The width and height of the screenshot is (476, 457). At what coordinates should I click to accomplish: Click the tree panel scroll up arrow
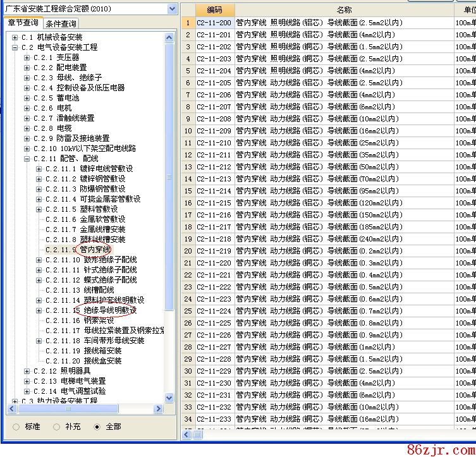click(x=169, y=38)
